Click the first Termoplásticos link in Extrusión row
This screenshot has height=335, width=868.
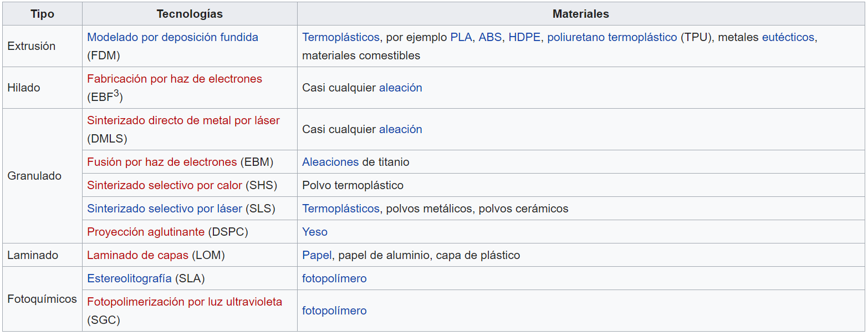tap(341, 37)
